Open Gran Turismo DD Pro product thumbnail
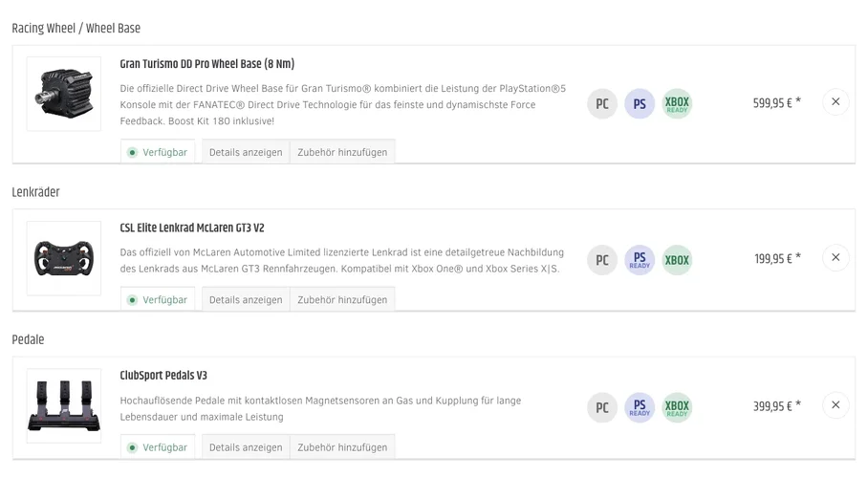This screenshot has width=868, height=478. (x=64, y=94)
